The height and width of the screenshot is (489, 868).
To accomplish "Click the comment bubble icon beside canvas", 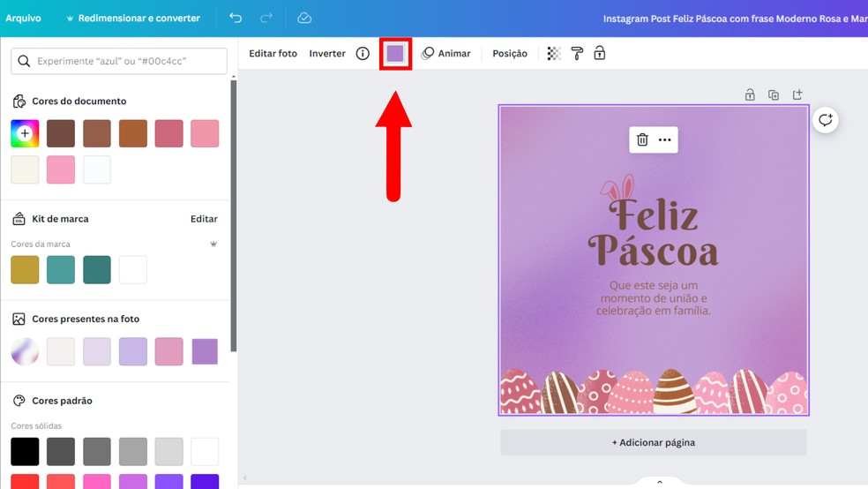I will (826, 120).
